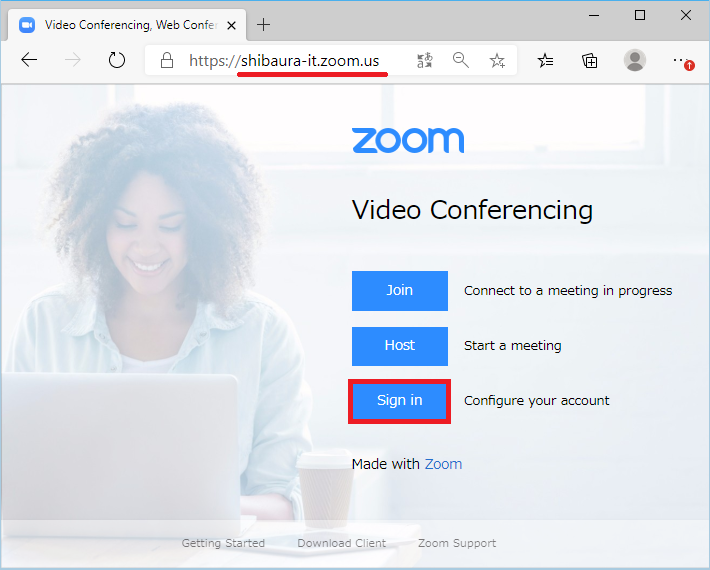710x570 pixels.
Task: Open the Favorites list icon
Action: click(x=545, y=60)
